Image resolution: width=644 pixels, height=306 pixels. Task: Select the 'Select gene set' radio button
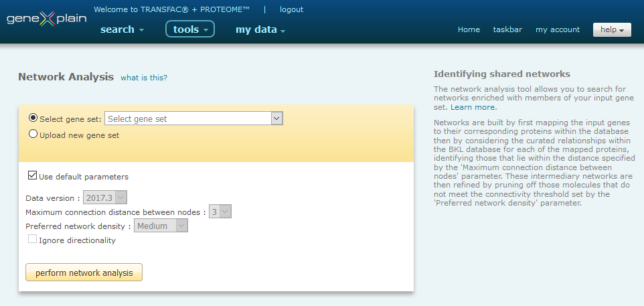pyautogui.click(x=33, y=118)
